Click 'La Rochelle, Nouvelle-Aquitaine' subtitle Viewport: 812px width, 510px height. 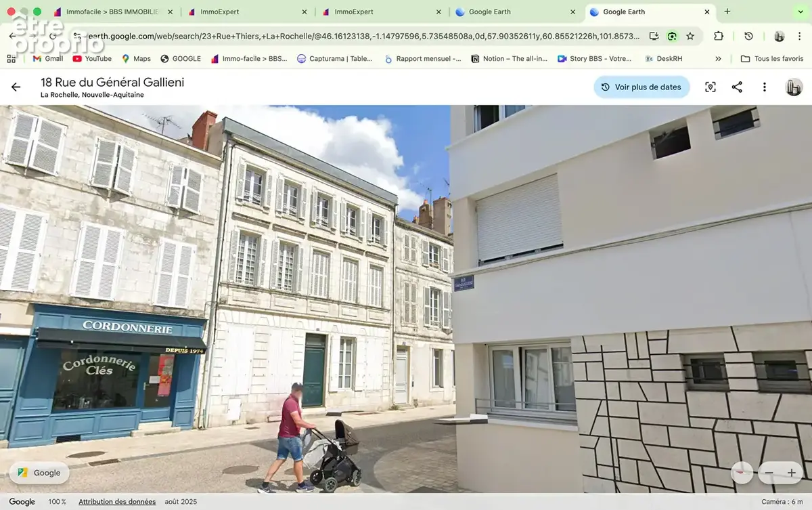[x=92, y=95]
